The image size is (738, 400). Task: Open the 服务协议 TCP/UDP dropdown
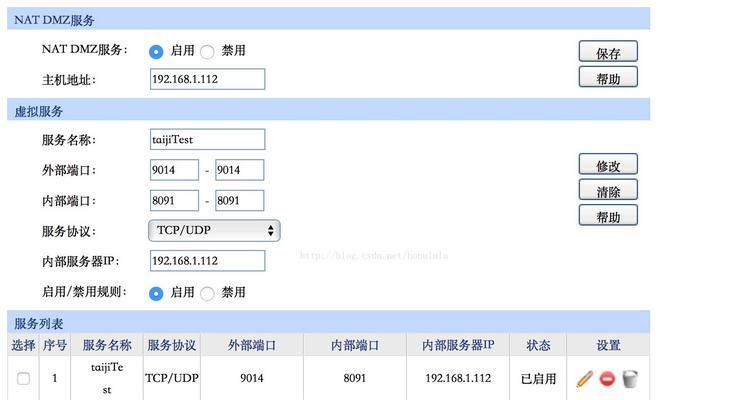click(214, 231)
